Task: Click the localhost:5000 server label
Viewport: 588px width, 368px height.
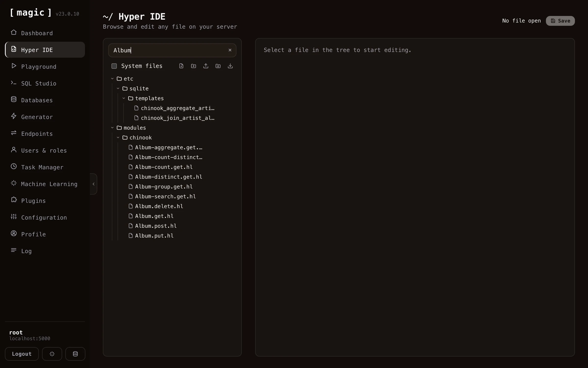Action: click(30, 339)
